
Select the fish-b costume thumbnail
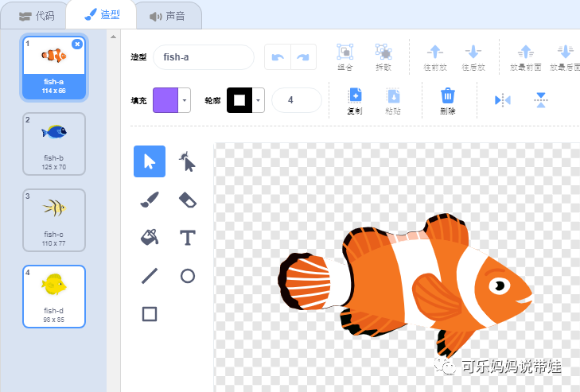pyautogui.click(x=54, y=144)
